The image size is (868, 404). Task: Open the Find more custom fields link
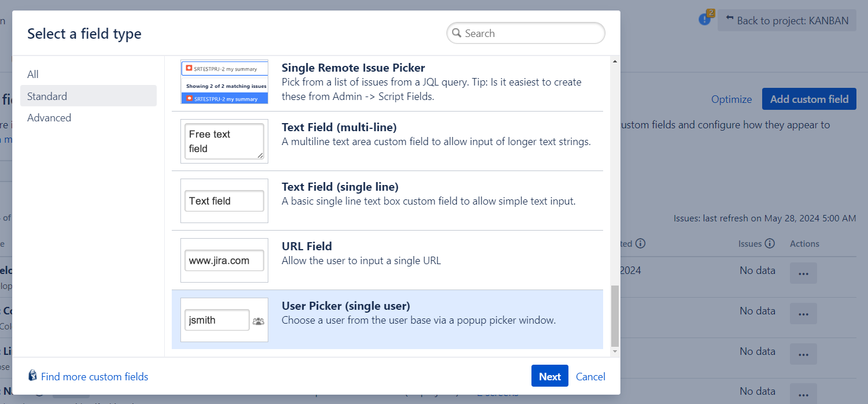coord(95,377)
